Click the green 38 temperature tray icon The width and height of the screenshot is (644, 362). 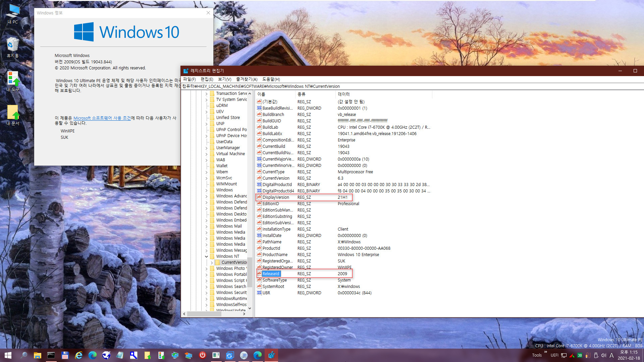(x=580, y=355)
